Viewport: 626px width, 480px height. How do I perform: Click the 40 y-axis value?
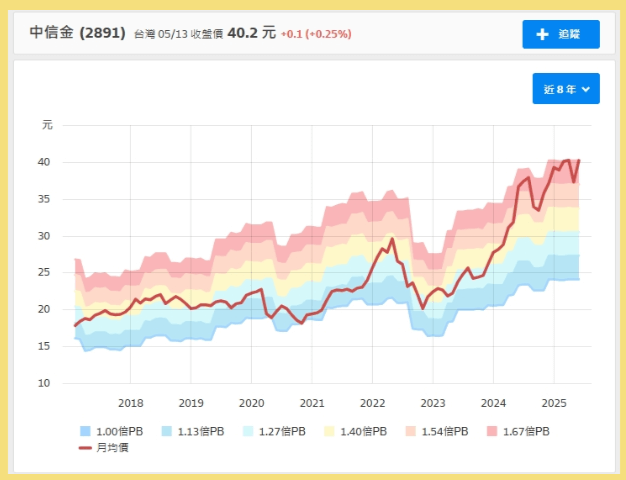pos(44,162)
